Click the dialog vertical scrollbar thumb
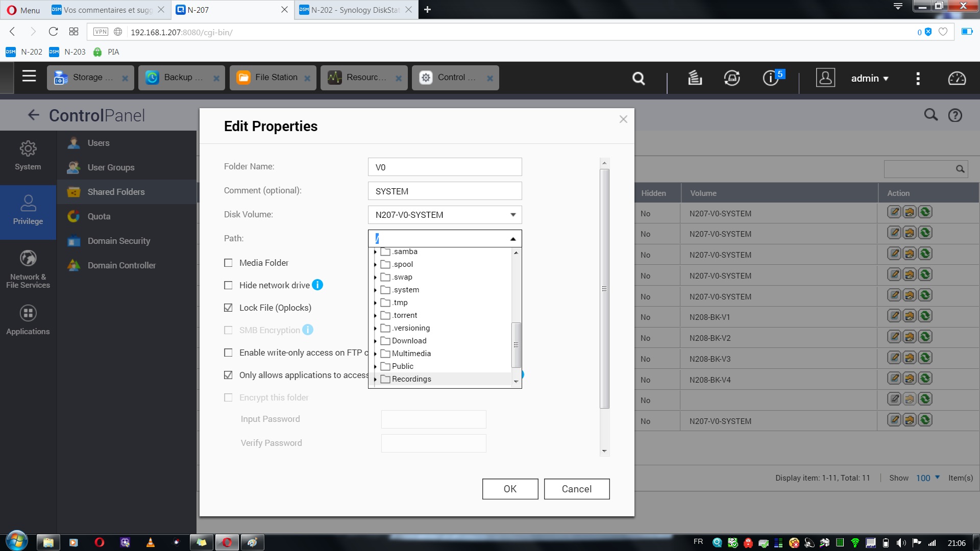 604,289
